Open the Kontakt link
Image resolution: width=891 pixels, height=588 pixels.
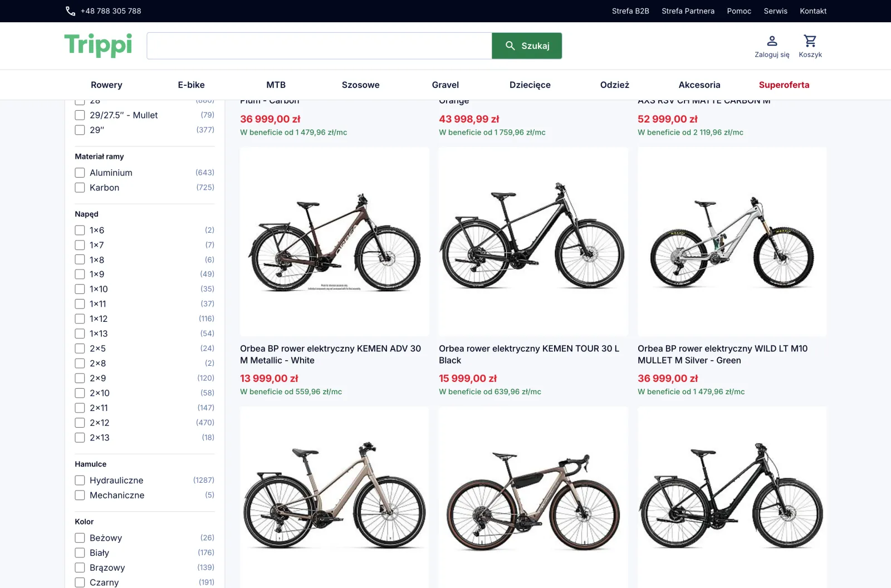coord(813,11)
